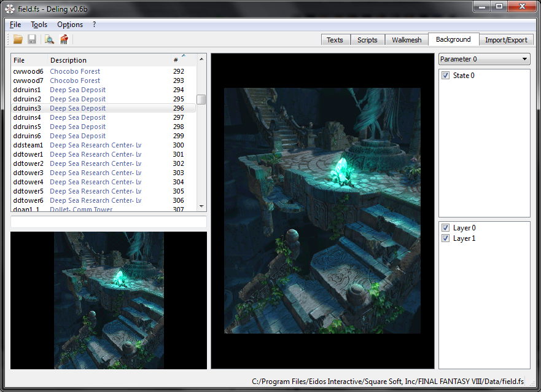The height and width of the screenshot is (392, 541).
Task: Open the magnifier search tool icon
Action: click(x=49, y=39)
